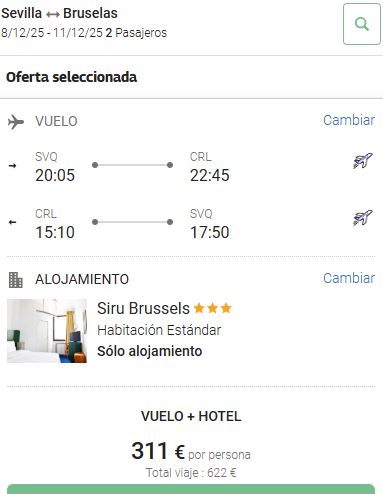This screenshot has height=494, width=383.
Task: Open the Siru Brussels room thumbnail
Action: click(x=47, y=331)
